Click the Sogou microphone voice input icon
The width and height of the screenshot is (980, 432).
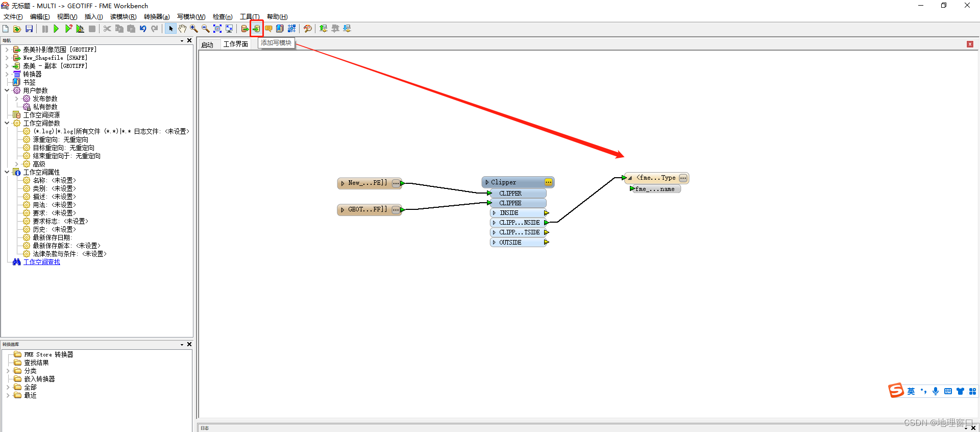click(x=936, y=391)
